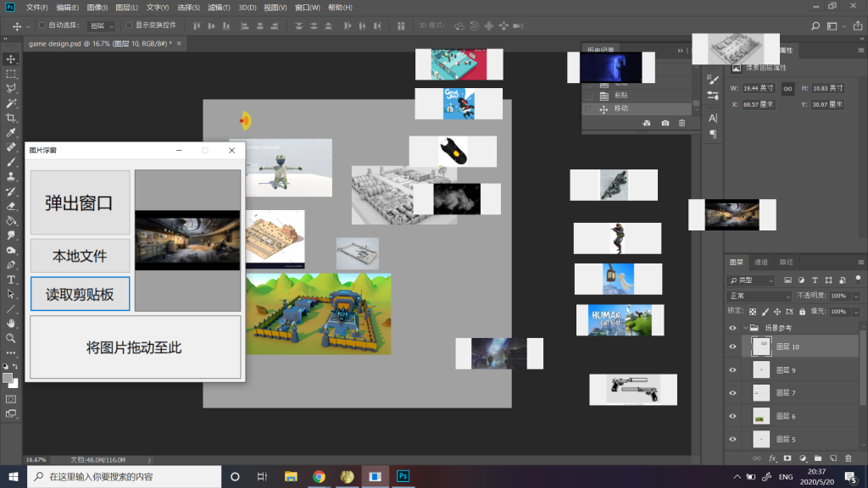Create a new group folder icon
Viewport: 868px width, 488px height.
point(818,458)
